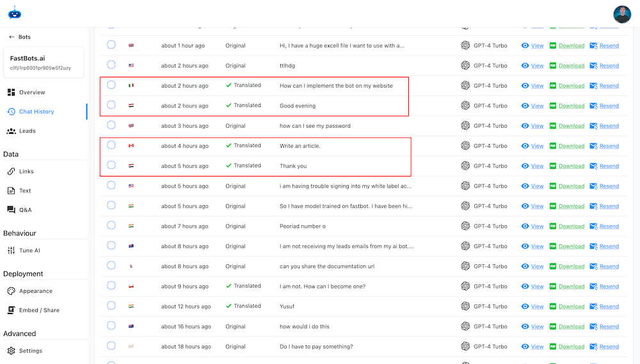Image resolution: width=640 pixels, height=364 pixels.
Task: Open the user profile avatar
Action: [x=621, y=14]
